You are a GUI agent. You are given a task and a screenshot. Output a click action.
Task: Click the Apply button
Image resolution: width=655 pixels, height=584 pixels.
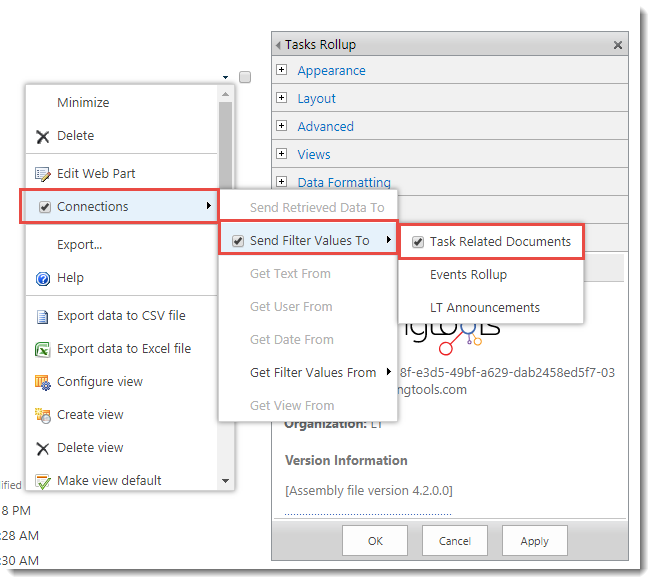click(535, 541)
